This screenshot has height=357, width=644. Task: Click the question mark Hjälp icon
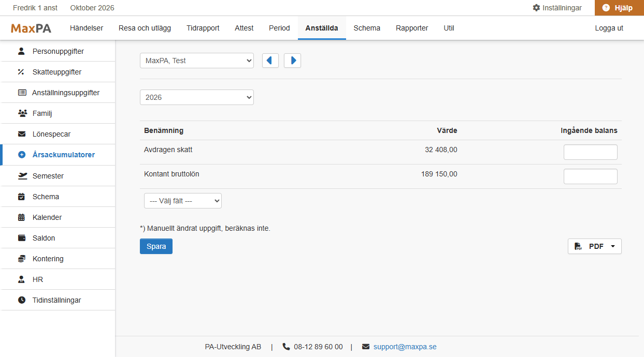606,8
